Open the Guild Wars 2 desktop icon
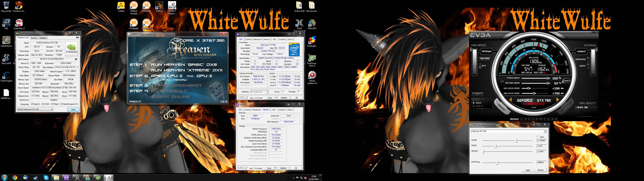The height and width of the screenshot is (181, 644). (19, 24)
